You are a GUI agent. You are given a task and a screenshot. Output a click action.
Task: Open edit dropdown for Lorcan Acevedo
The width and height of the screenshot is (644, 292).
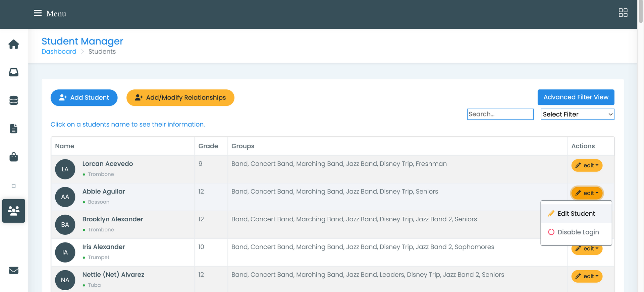587,165
